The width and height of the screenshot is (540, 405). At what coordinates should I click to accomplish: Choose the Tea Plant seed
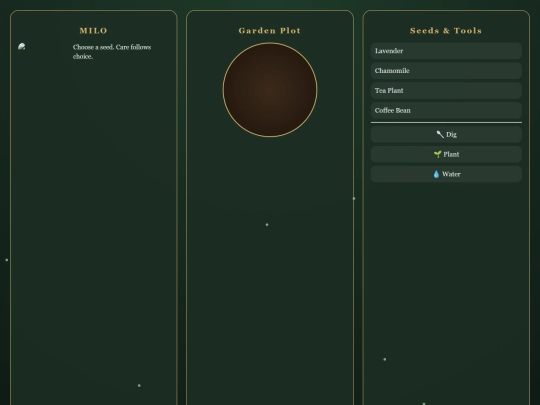[x=446, y=91]
